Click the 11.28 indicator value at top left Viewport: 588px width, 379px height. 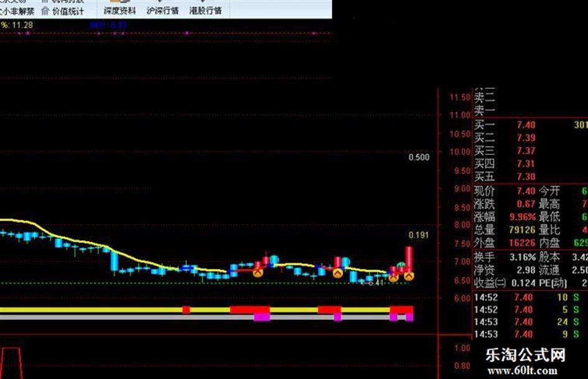[x=22, y=25]
